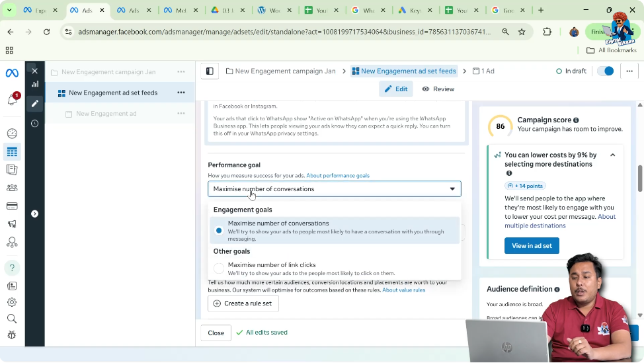Open the Help question mark icon
This screenshot has height=363, width=644.
(x=12, y=268)
